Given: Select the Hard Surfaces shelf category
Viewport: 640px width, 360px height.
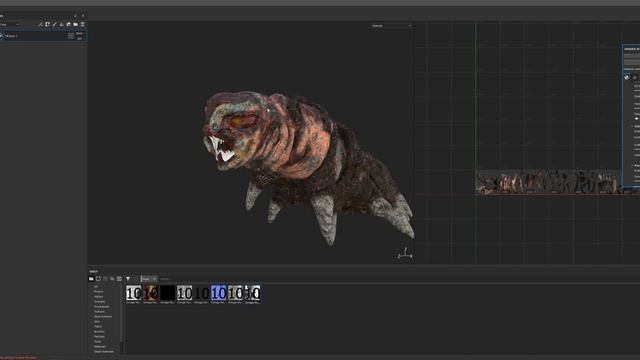Looking at the screenshot, I should coord(103,316).
